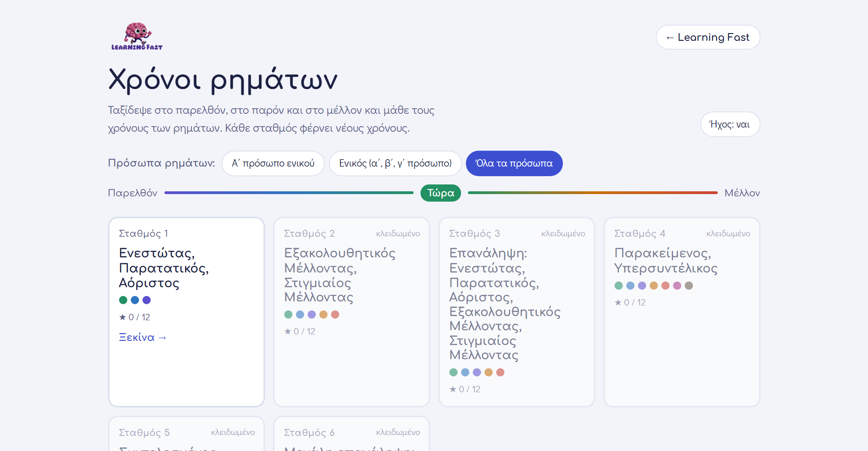
Task: Click the Σταθμός 5 card heading
Action: (x=144, y=433)
